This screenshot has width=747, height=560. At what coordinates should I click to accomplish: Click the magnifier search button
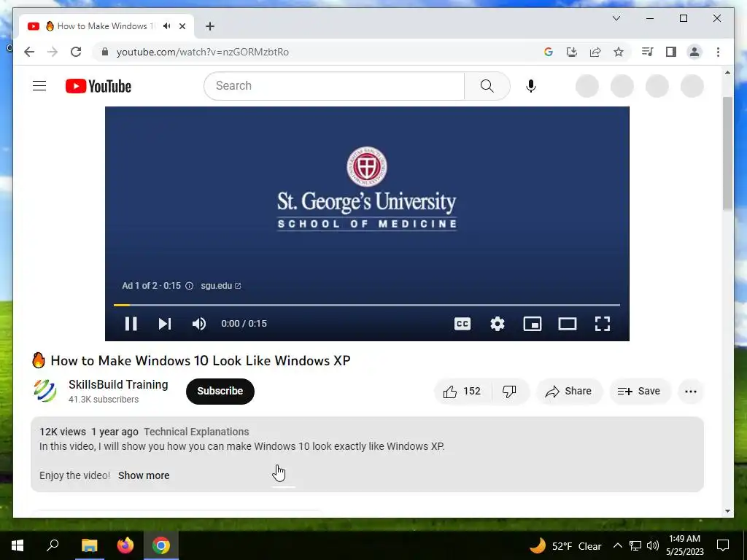point(487,86)
